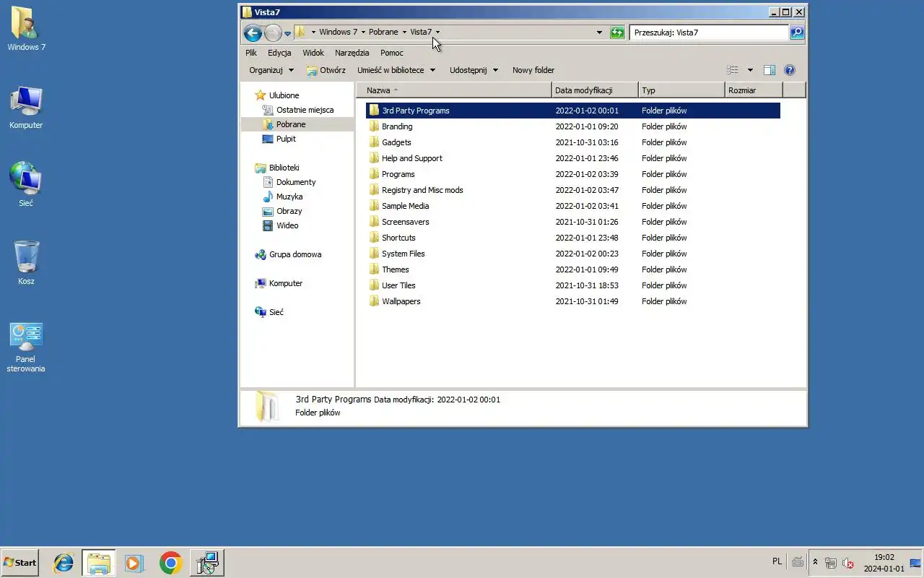The image size is (924, 578).
Task: Open 'Ostatnie miejsca' in navigation pane
Action: [297, 110]
